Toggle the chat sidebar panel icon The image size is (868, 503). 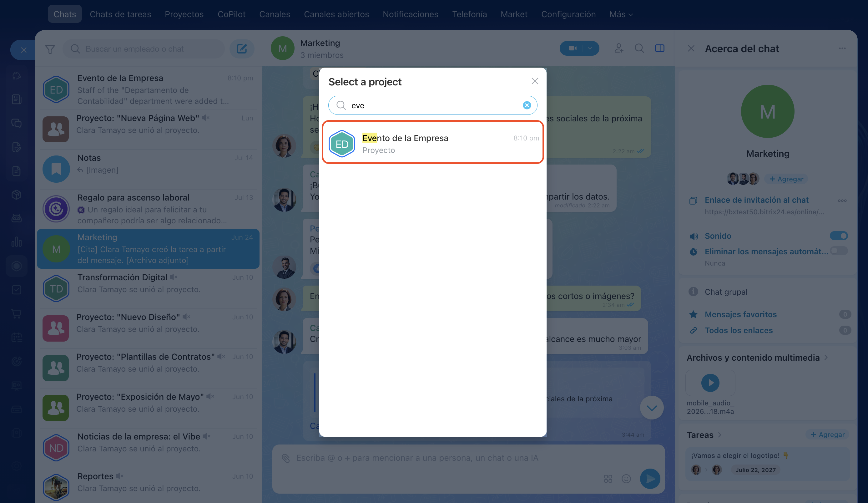[660, 48]
